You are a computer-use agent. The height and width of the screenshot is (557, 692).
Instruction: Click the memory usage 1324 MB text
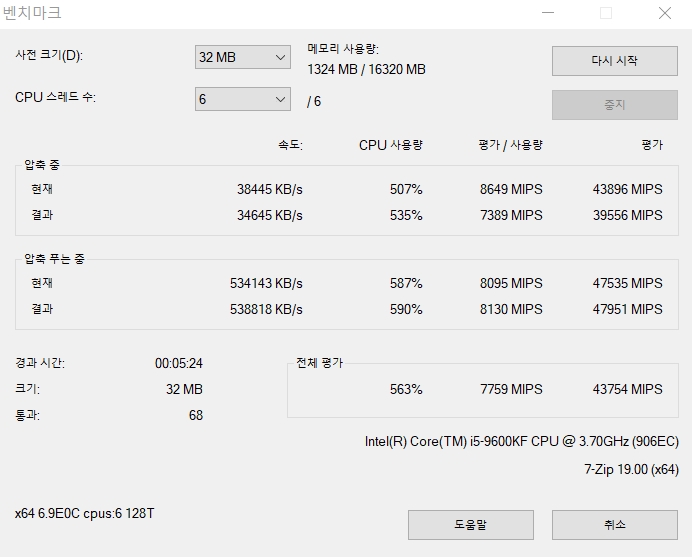pos(332,69)
